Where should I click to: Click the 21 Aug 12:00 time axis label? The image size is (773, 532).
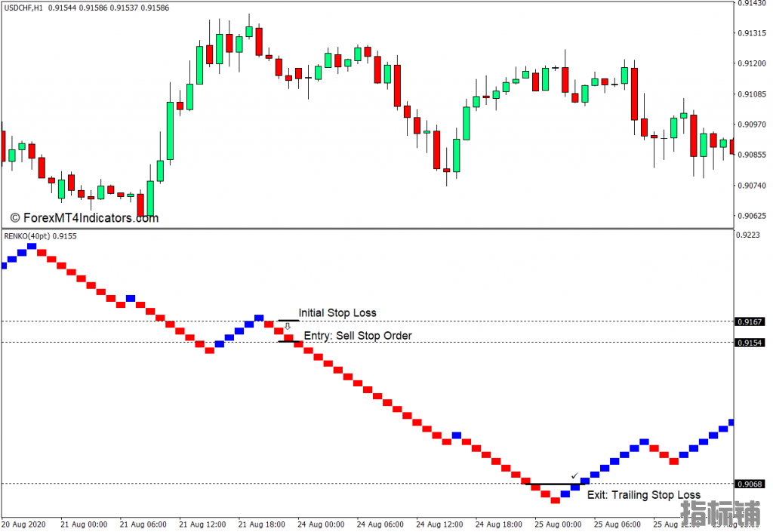(x=202, y=524)
